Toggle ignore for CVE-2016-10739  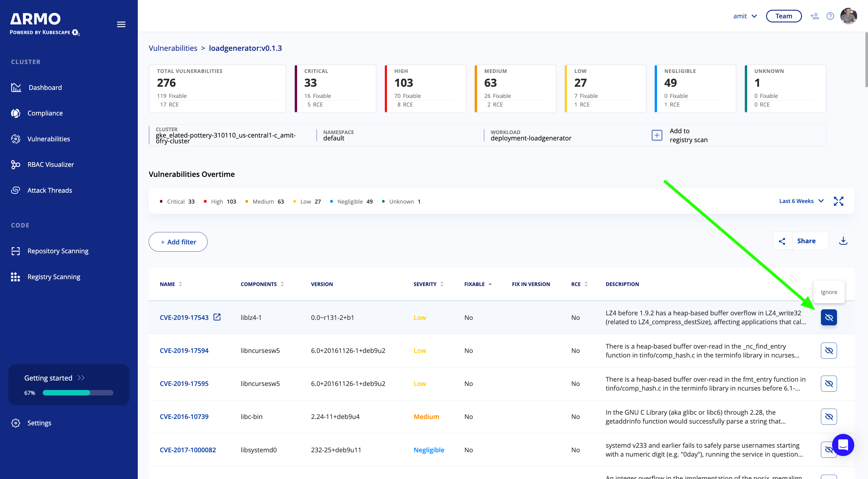coord(829,417)
